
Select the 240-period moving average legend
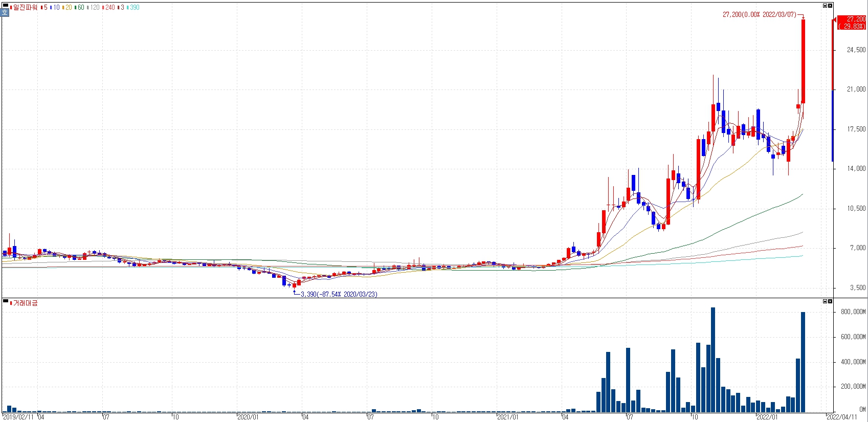tap(108, 8)
